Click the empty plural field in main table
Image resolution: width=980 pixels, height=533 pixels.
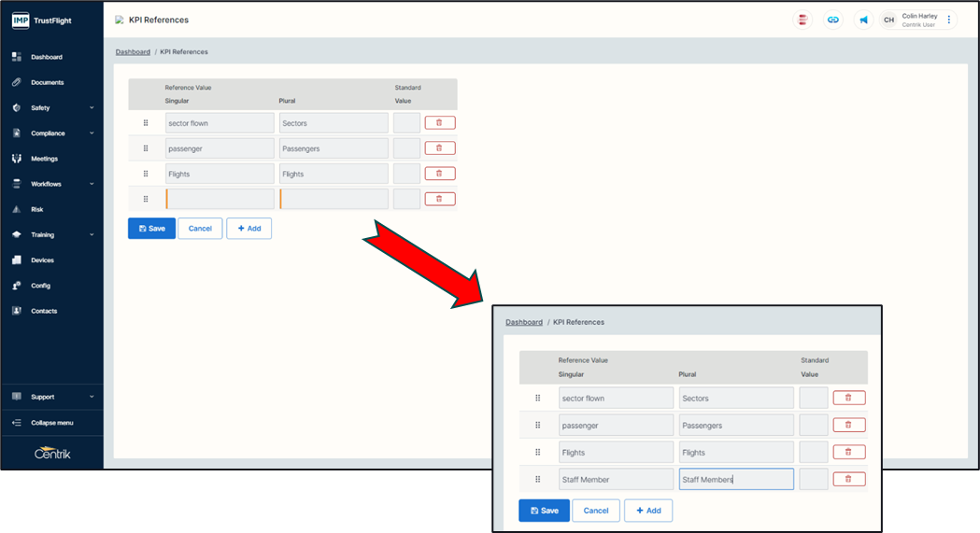pyautogui.click(x=334, y=199)
